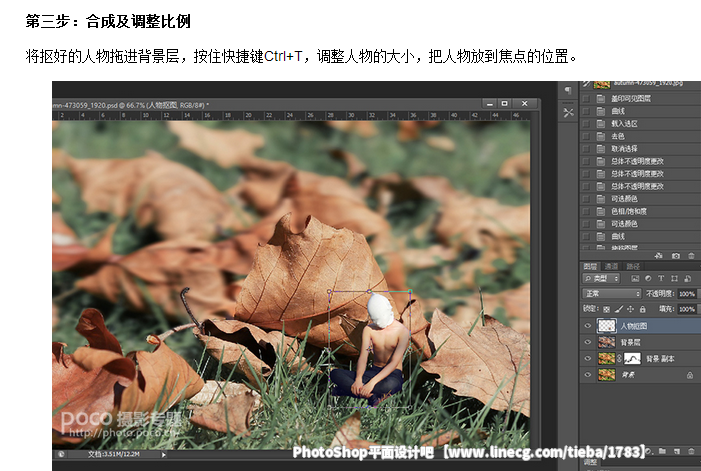The image size is (701, 471).
Task: Select the 取消选择 history state
Action: click(640, 149)
